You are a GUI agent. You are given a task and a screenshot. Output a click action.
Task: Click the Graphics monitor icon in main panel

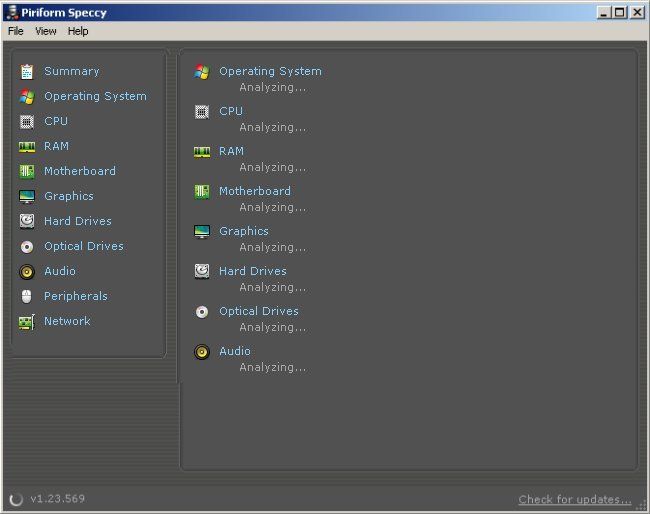click(202, 232)
